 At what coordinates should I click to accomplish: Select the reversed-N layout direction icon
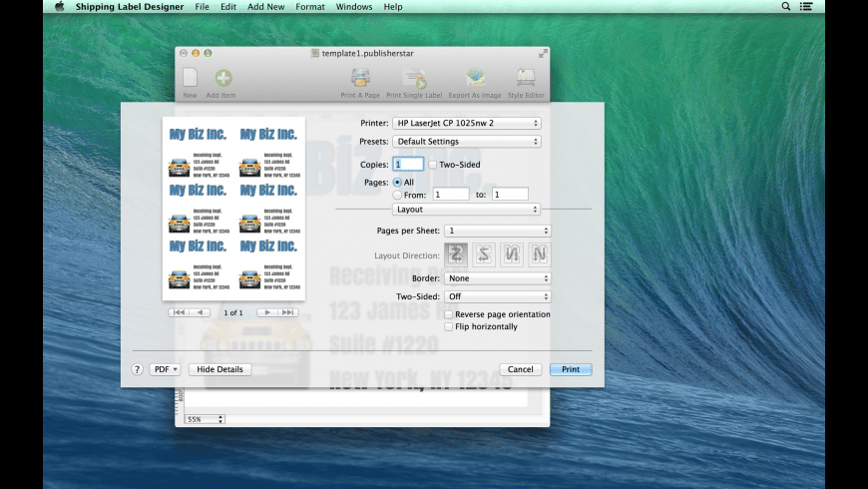click(x=511, y=254)
